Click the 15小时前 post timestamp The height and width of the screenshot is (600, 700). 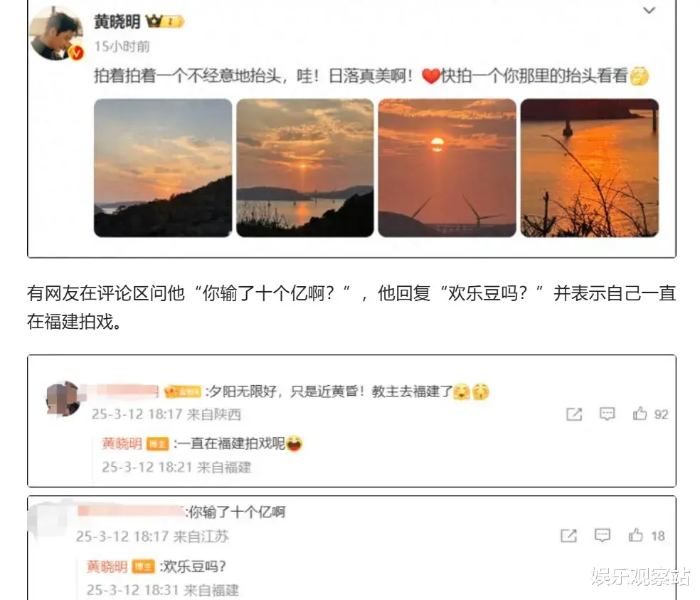pyautogui.click(x=122, y=46)
